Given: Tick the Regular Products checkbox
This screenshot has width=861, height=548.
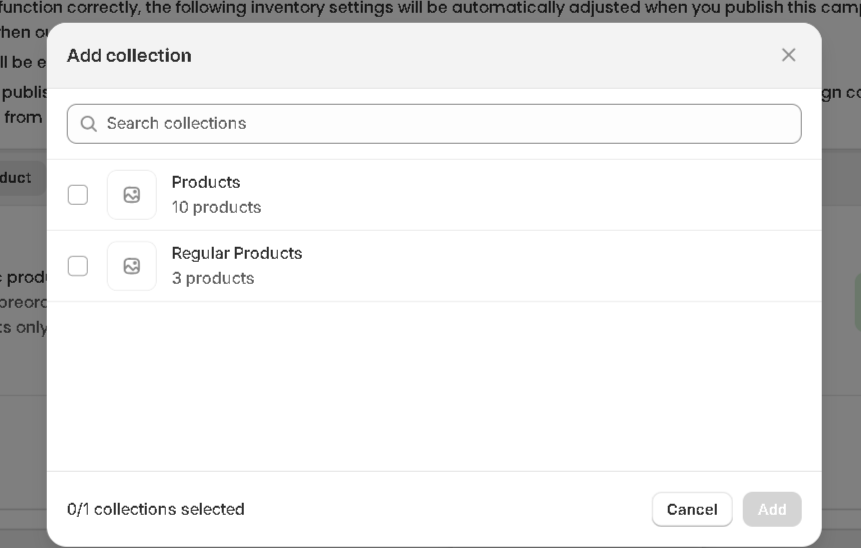Looking at the screenshot, I should [x=78, y=266].
